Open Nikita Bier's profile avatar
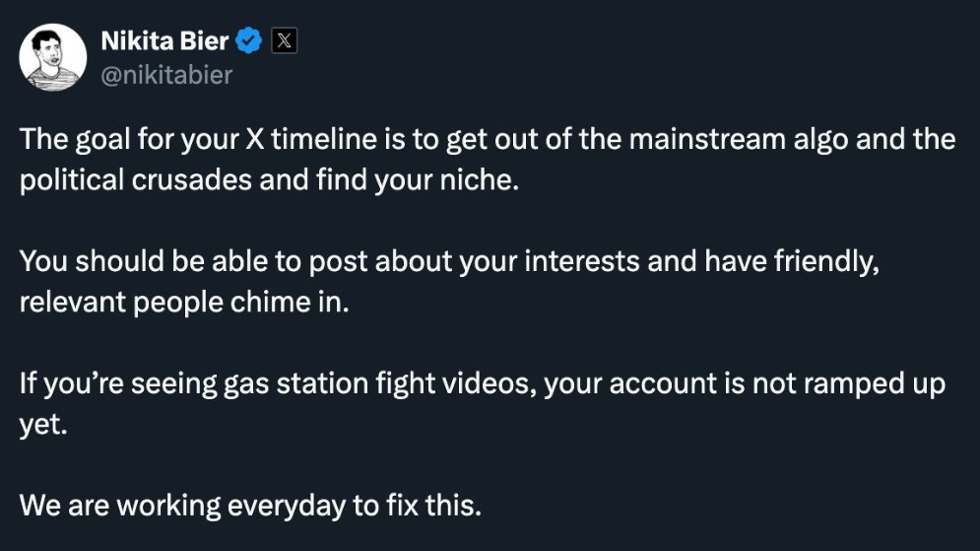Screen dimensions: 980x551 click(x=52, y=58)
